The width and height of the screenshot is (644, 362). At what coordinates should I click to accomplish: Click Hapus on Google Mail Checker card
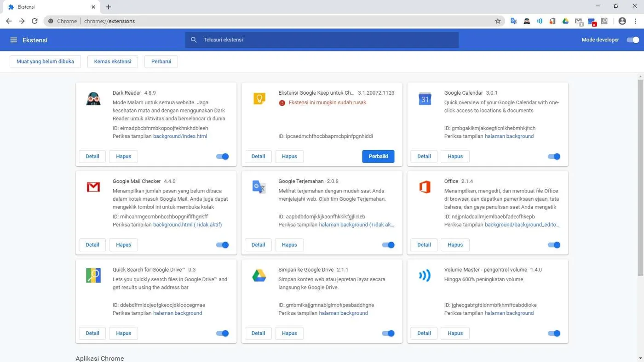(123, 245)
